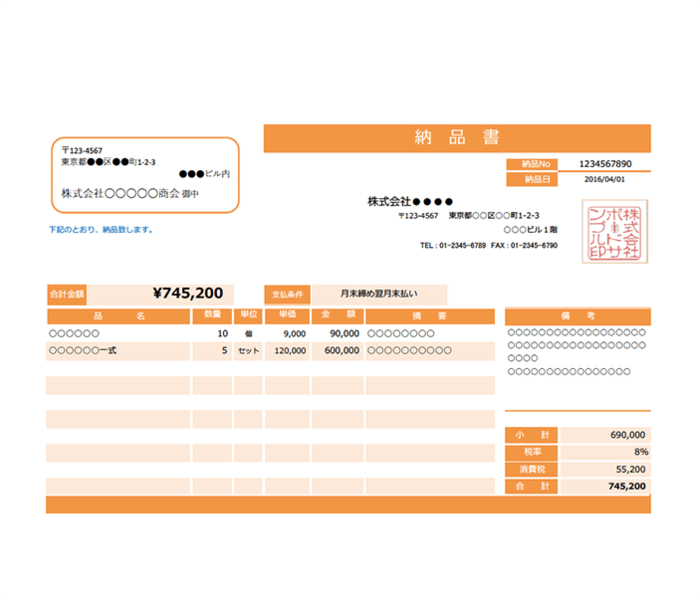Click the 税率 label
The width and height of the screenshot is (697, 600).
(532, 452)
